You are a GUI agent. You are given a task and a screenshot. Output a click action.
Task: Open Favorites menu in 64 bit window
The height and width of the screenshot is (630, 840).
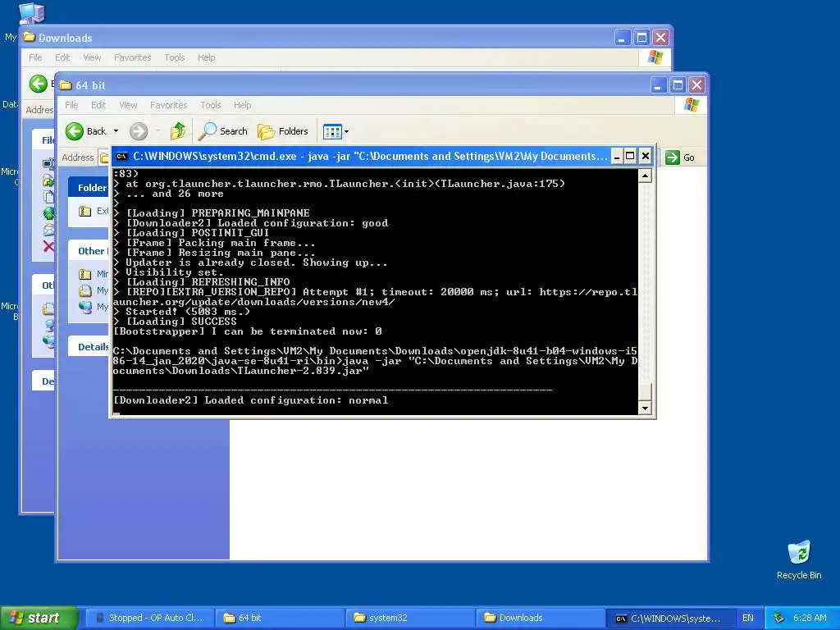169,105
